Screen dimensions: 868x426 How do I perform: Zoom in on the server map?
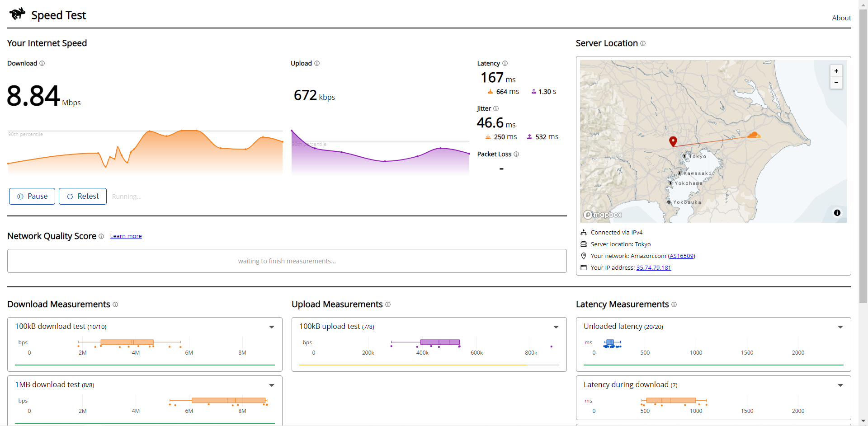tap(836, 71)
